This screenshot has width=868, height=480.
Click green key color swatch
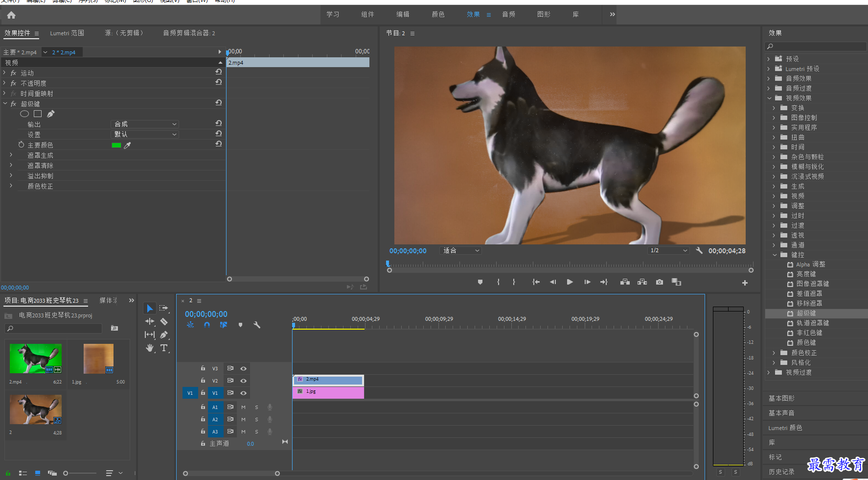point(116,145)
